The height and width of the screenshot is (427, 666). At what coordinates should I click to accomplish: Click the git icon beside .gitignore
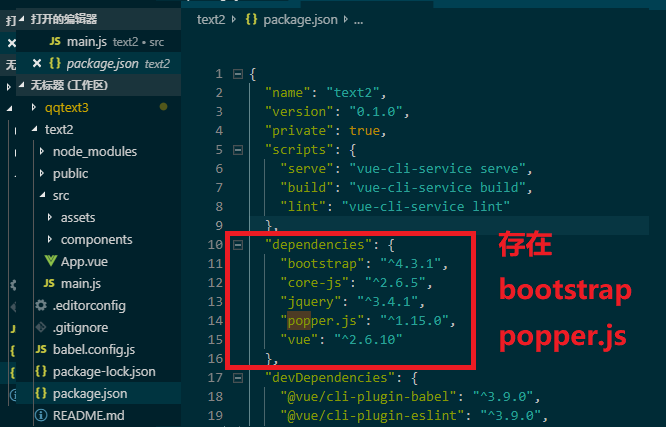[x=41, y=327]
